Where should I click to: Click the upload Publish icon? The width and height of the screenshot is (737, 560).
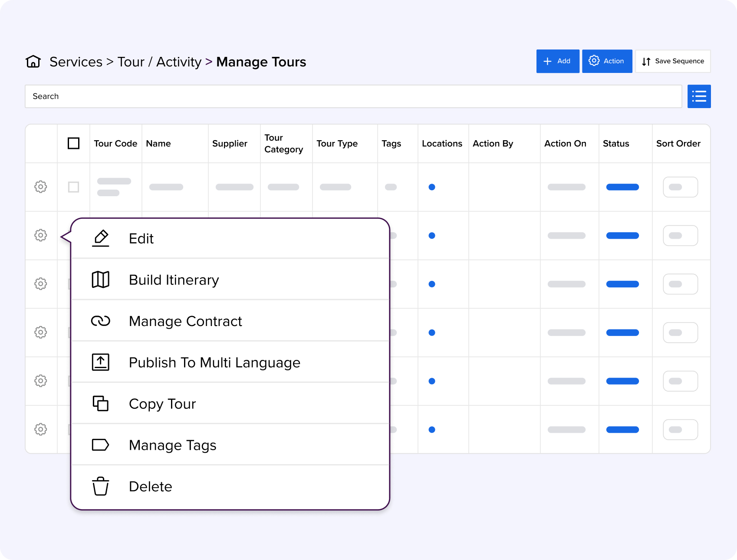coord(101,362)
